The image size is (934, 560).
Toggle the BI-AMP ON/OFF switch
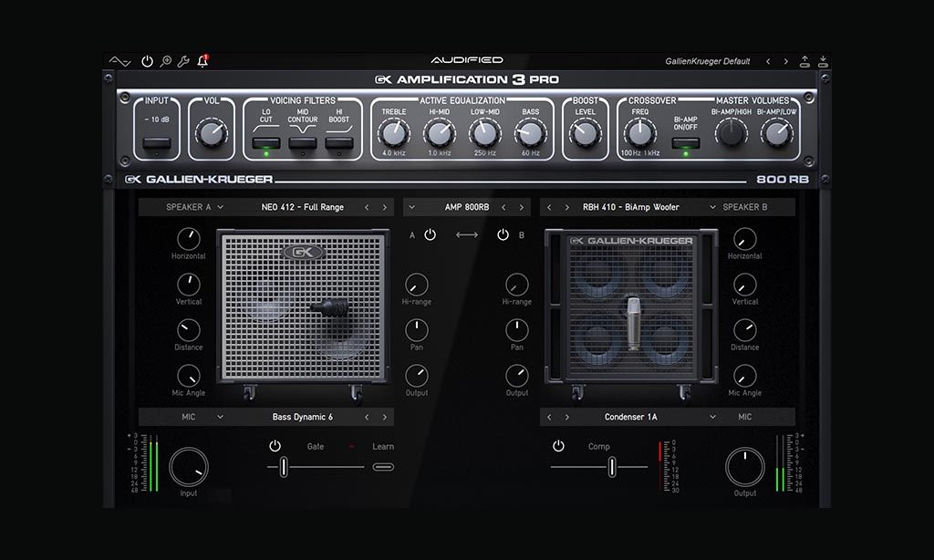[686, 143]
